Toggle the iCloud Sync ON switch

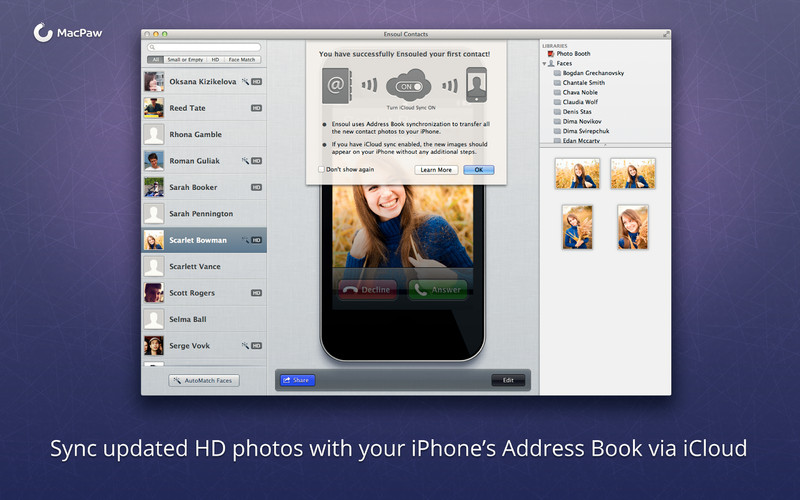(x=409, y=87)
